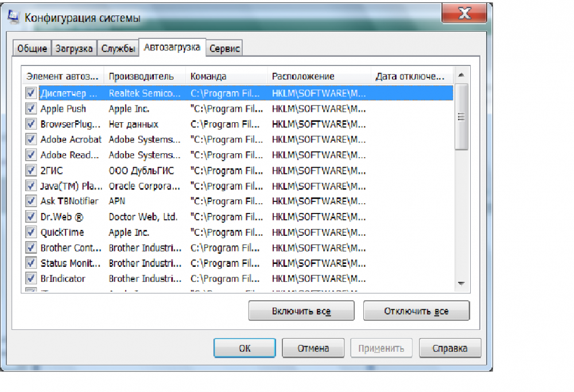Open the Сервис tab
574x392 pixels.
224,48
